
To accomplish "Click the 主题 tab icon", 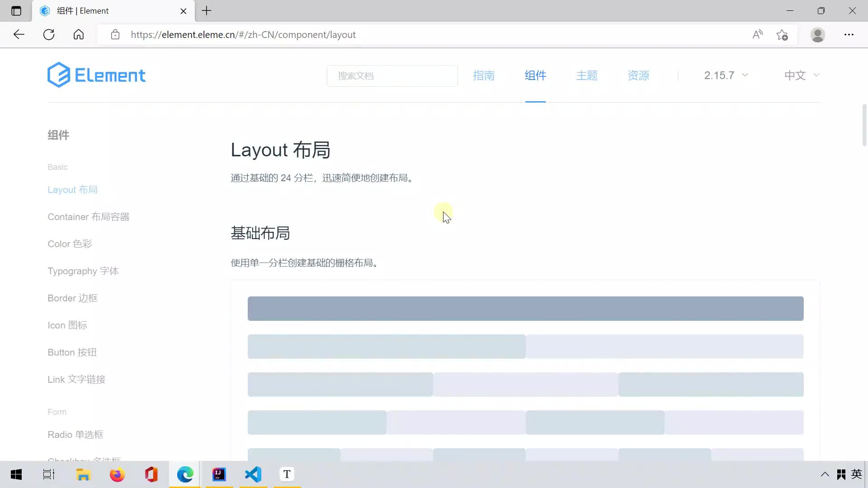I will click(x=587, y=75).
